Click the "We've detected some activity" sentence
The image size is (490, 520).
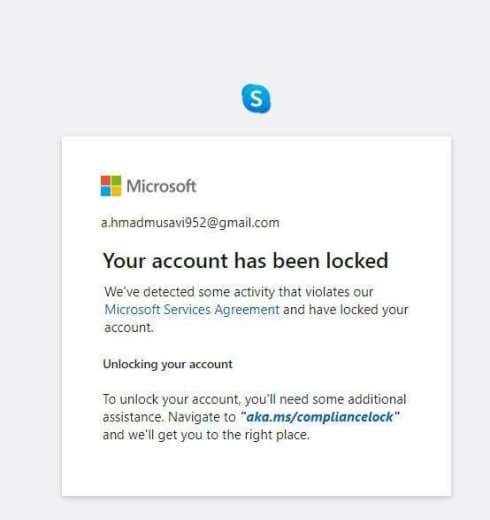239,292
